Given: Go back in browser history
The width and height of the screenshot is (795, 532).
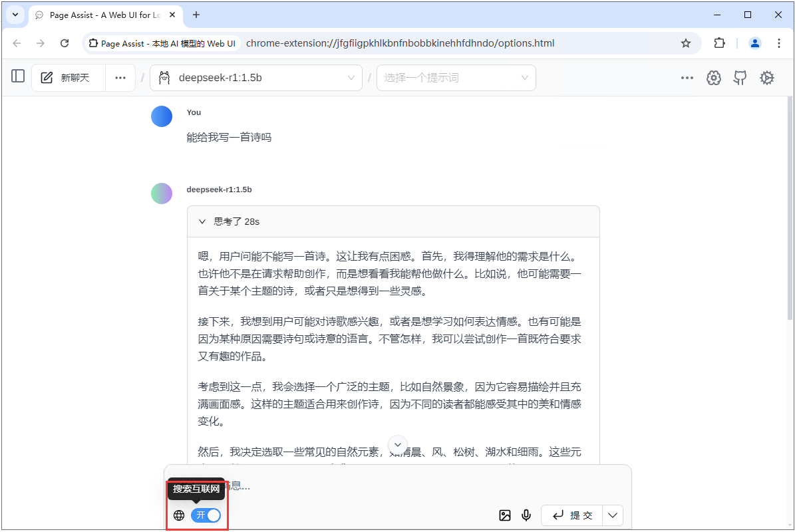Looking at the screenshot, I should pyautogui.click(x=17, y=43).
